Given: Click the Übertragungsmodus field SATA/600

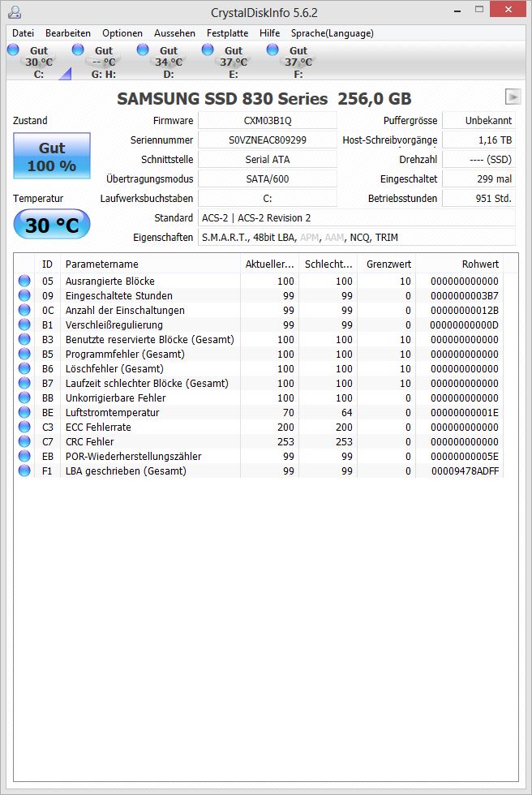Looking at the screenshot, I should [268, 179].
